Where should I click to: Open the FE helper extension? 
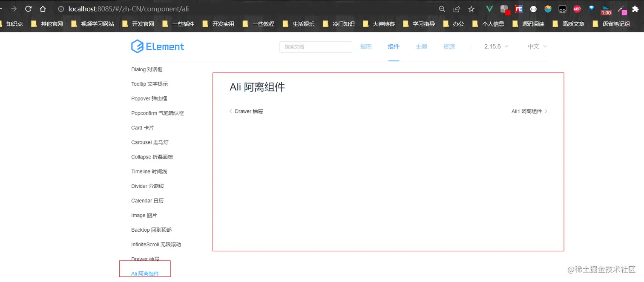click(x=519, y=9)
